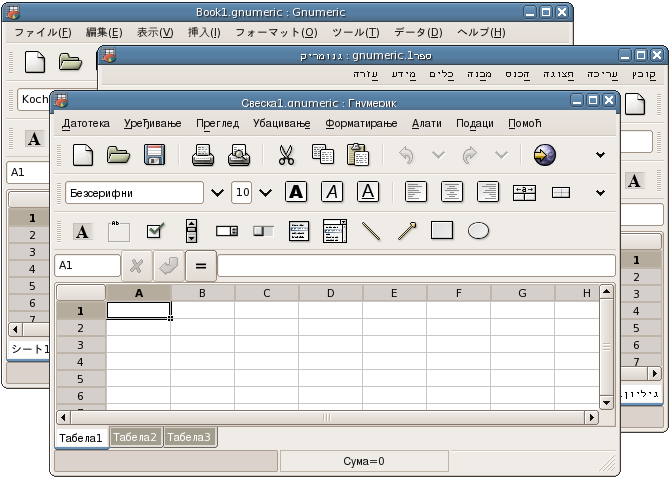Click the line drawing tool

[x=371, y=231]
